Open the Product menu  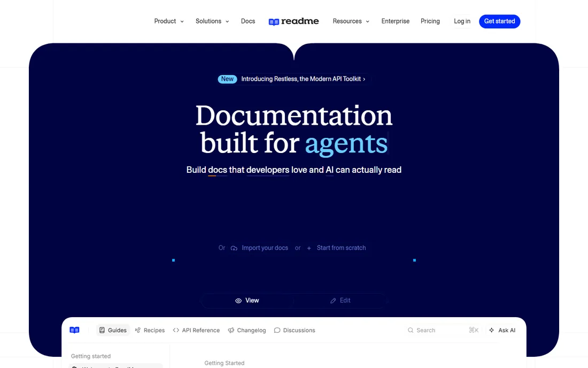pos(169,21)
